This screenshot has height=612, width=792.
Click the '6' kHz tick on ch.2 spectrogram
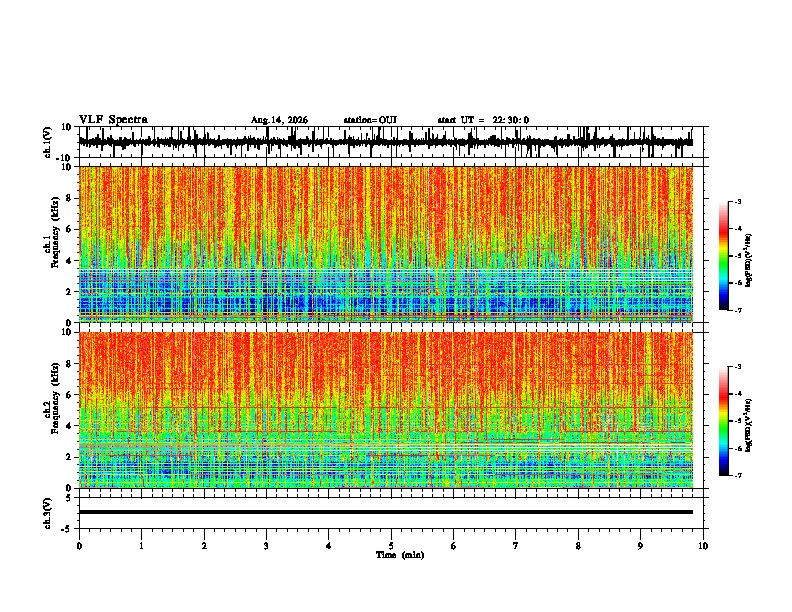pyautogui.click(x=69, y=395)
